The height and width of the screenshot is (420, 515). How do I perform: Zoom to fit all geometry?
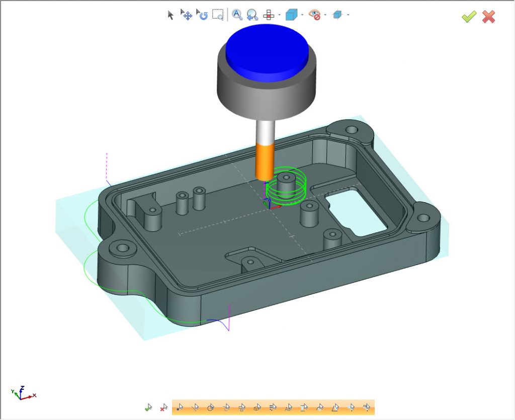click(237, 15)
